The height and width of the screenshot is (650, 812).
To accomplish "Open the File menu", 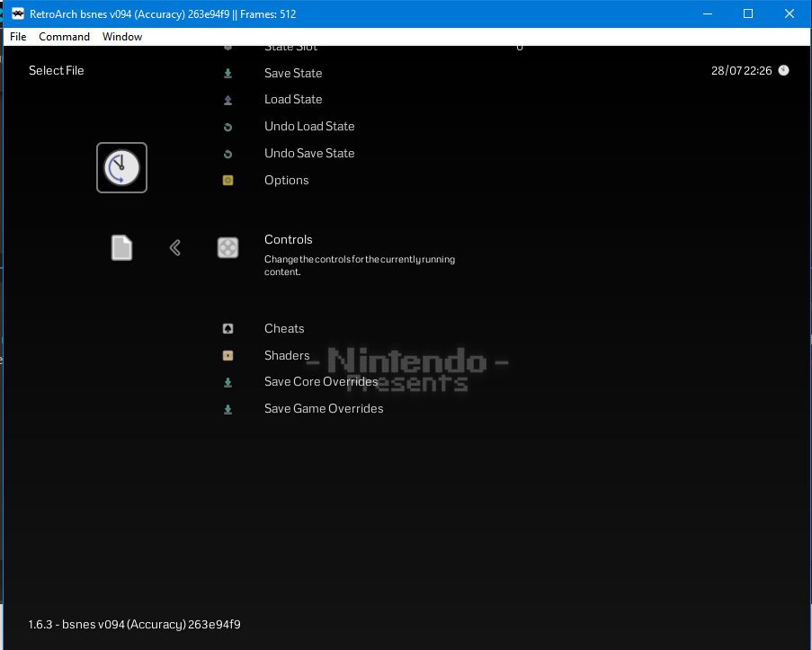I will 18,37.
